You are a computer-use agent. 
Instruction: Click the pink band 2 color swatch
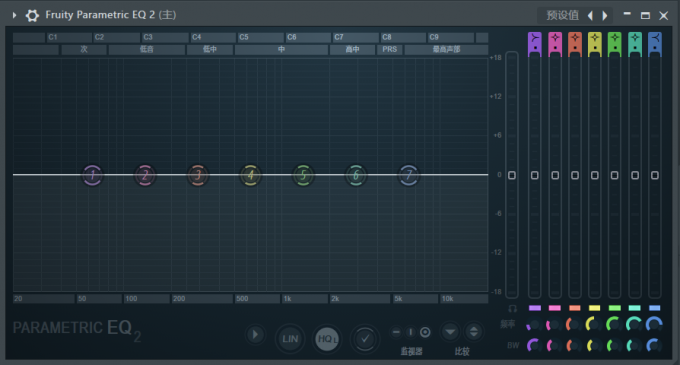(x=555, y=308)
